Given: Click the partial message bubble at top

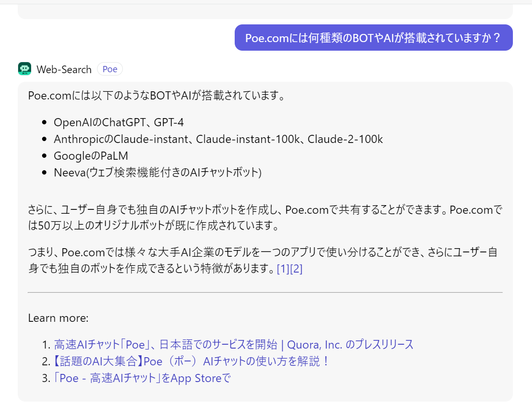Looking at the screenshot, I should pos(265,11).
